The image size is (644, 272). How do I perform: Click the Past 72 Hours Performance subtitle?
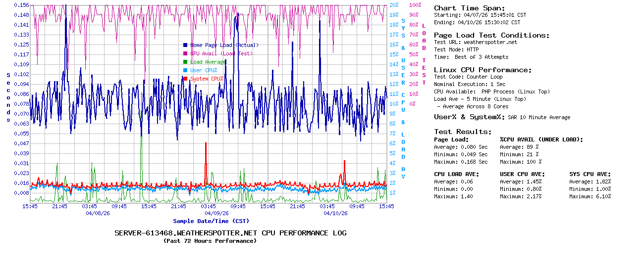pyautogui.click(x=210, y=241)
